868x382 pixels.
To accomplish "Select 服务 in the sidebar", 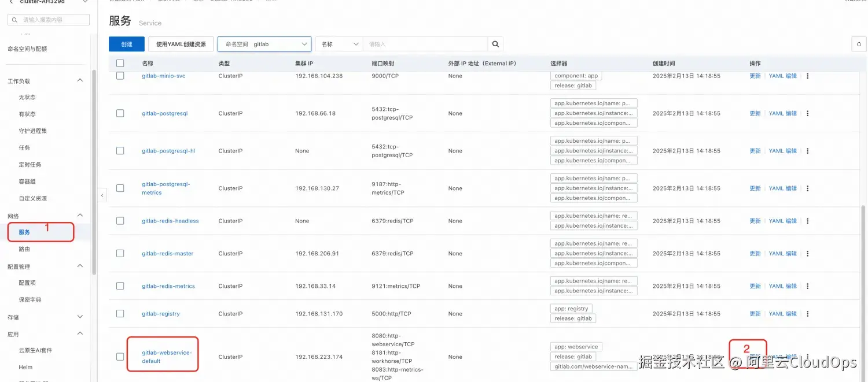I will 24,232.
